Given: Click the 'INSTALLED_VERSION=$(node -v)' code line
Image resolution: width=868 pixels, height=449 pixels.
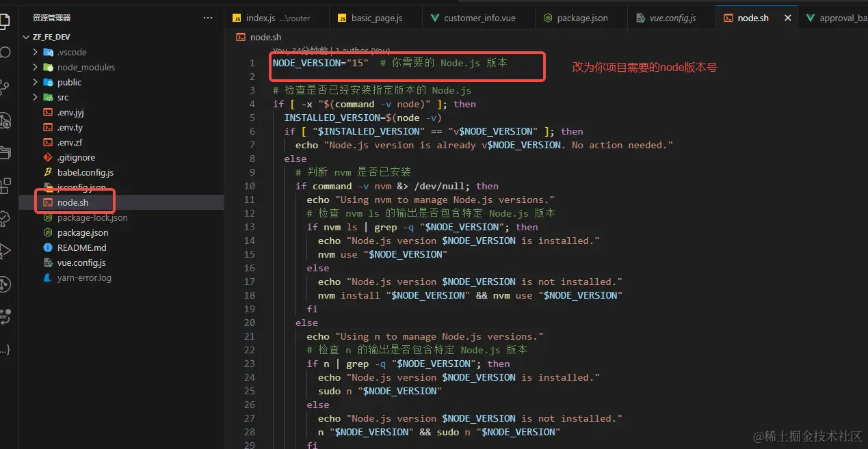Looking at the screenshot, I should [363, 118].
